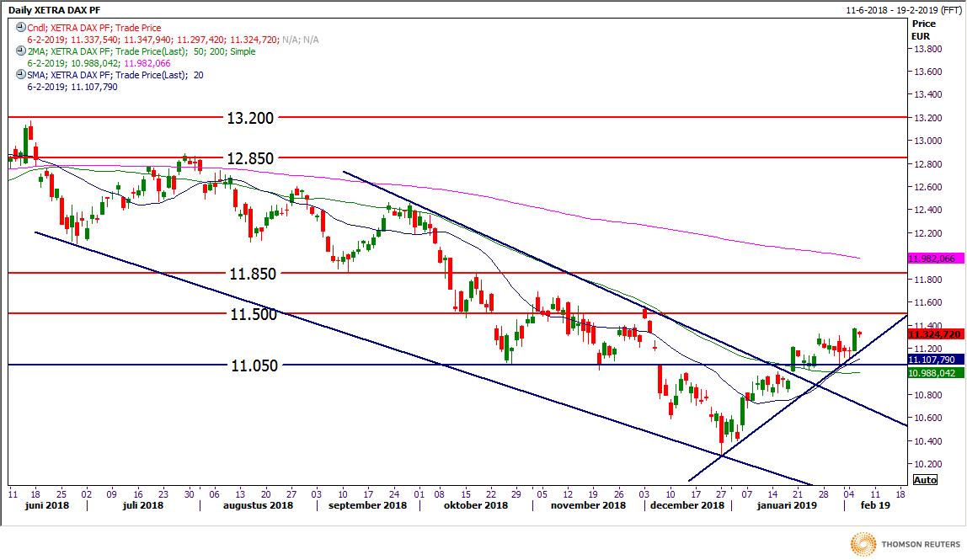The width and height of the screenshot is (967, 560).
Task: Select the 13.200 resistance level label
Action: point(250,118)
